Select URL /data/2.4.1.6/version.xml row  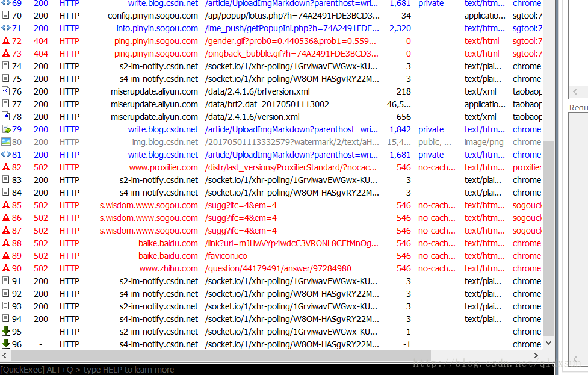point(252,117)
